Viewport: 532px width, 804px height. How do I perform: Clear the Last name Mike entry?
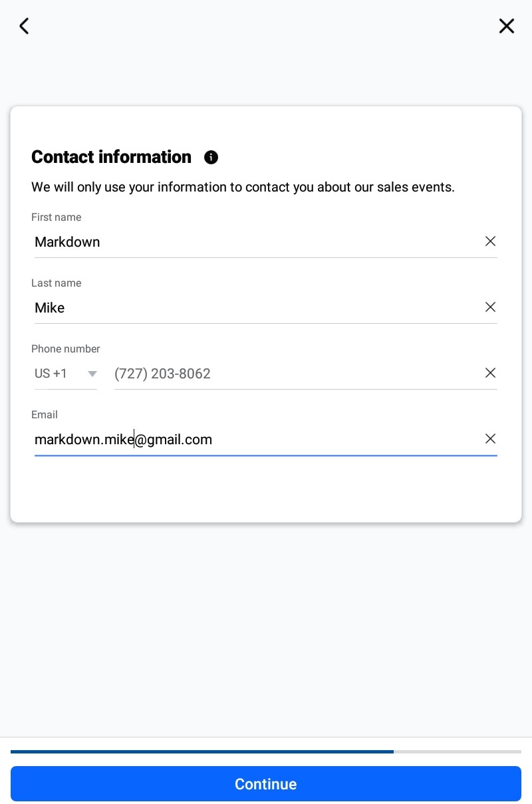490,307
